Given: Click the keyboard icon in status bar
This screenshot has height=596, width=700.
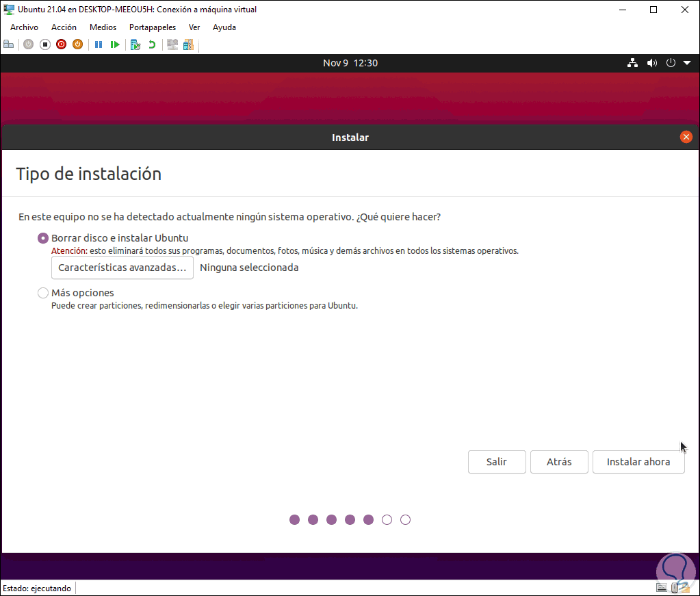Looking at the screenshot, I should pos(661,588).
